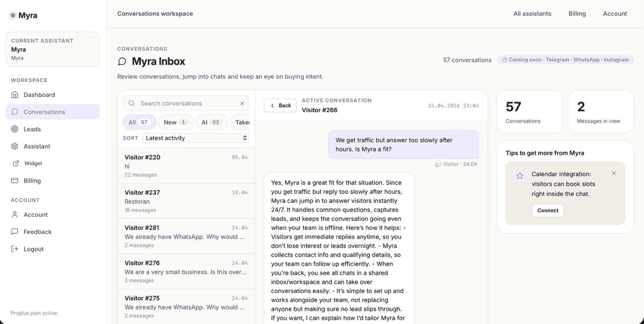This screenshot has width=644, height=324.
Task: Click the Account person icon in sidebar
Action: (15, 214)
